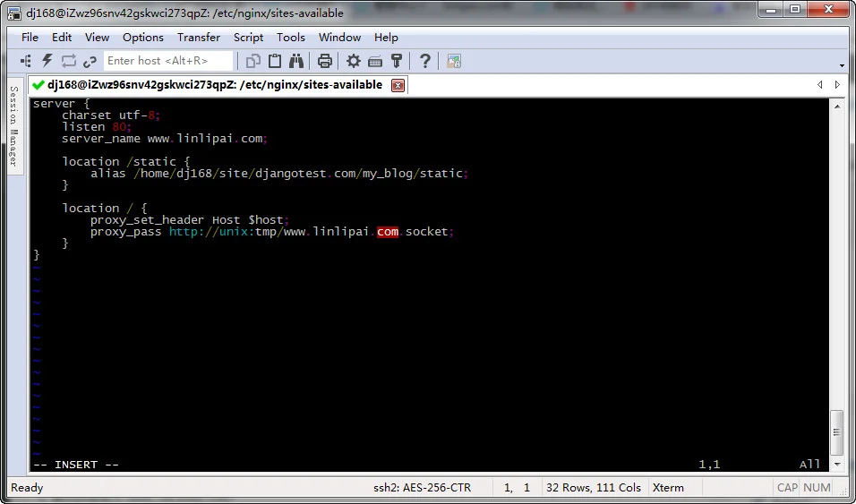Click 'ssh2: AES-256-CTR' in status bar
This screenshot has width=856, height=504.
422,488
